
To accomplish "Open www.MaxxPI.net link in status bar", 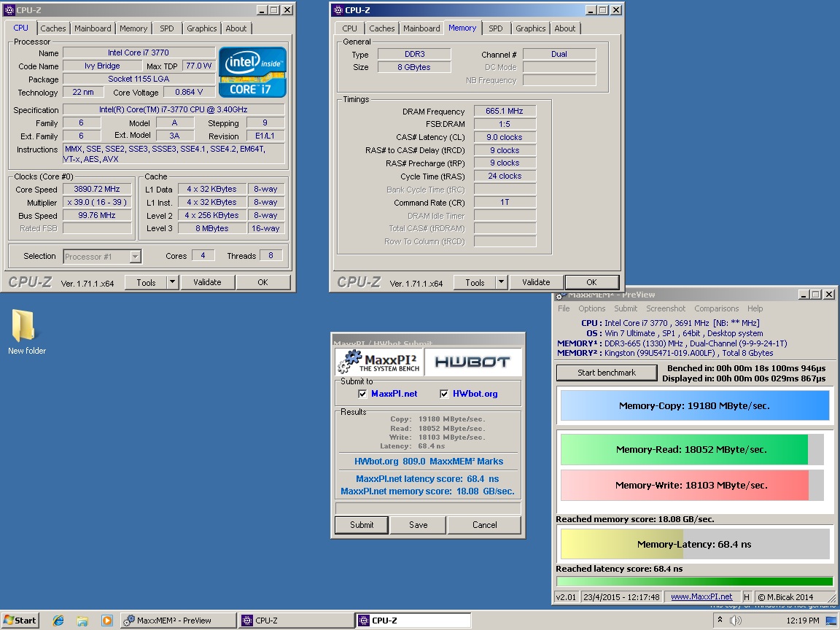I will (701, 596).
